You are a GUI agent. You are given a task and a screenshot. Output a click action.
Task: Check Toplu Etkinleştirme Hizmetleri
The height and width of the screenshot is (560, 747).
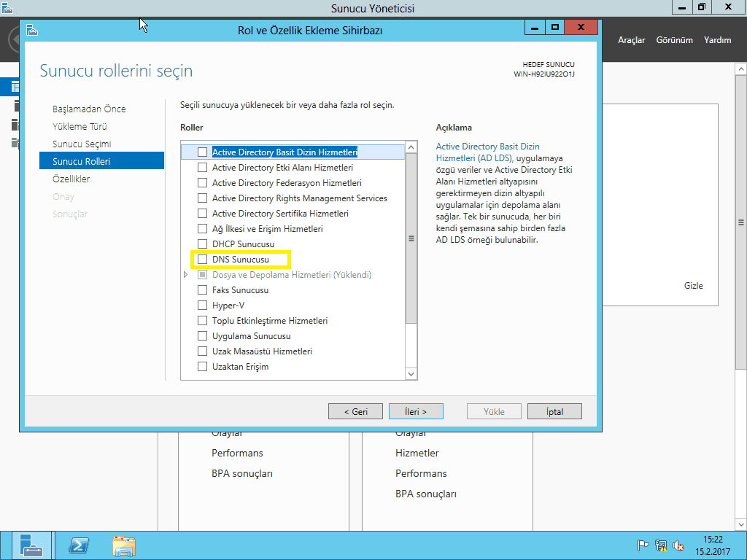point(203,321)
